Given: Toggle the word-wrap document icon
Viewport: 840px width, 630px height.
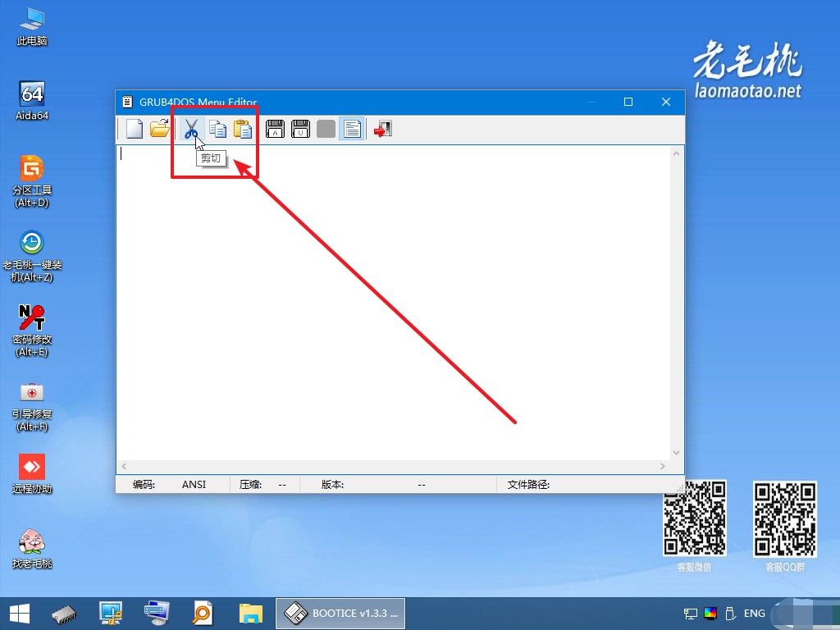Looking at the screenshot, I should [352, 129].
